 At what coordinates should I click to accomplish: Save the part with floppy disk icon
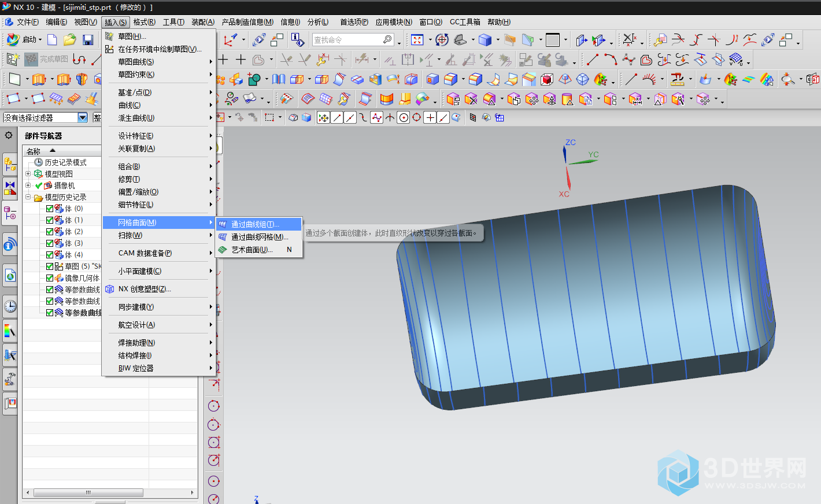click(88, 39)
